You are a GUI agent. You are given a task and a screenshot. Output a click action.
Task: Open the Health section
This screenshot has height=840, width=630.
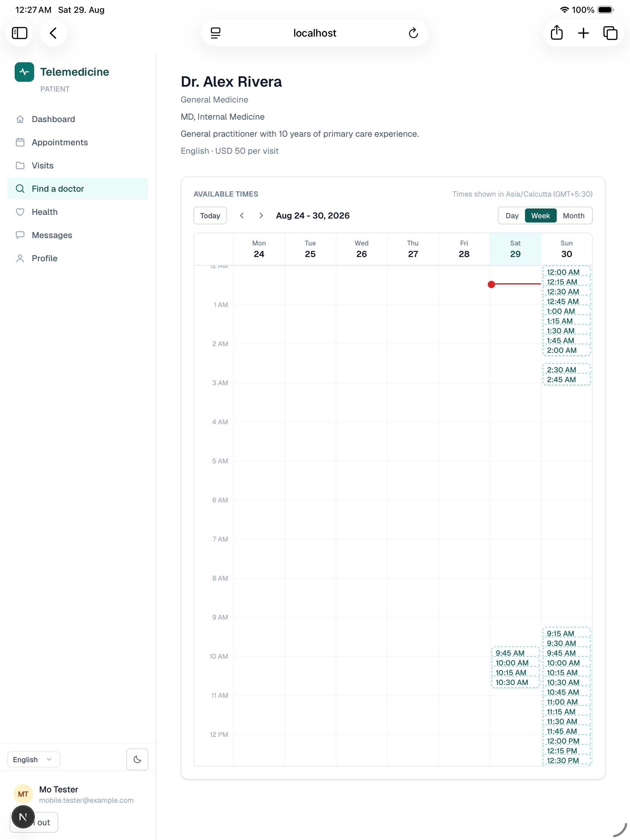(x=78, y=212)
